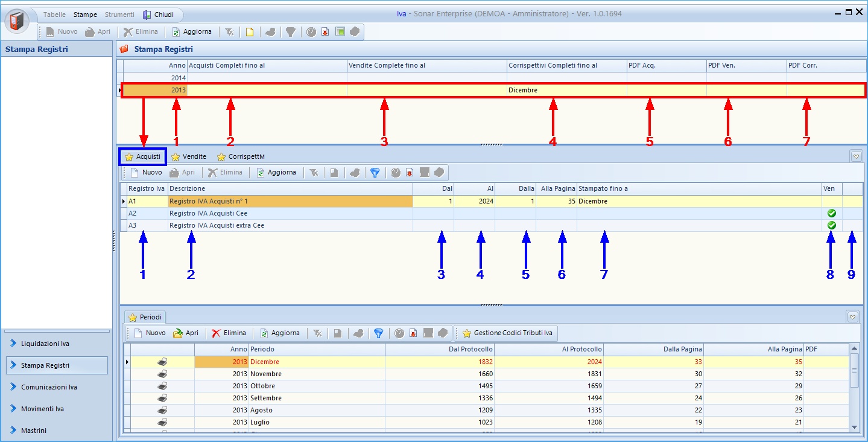Screen dimensions: 868x442
Task: Click the filter funnel in Acquisti toolbar
Action: tap(375, 173)
